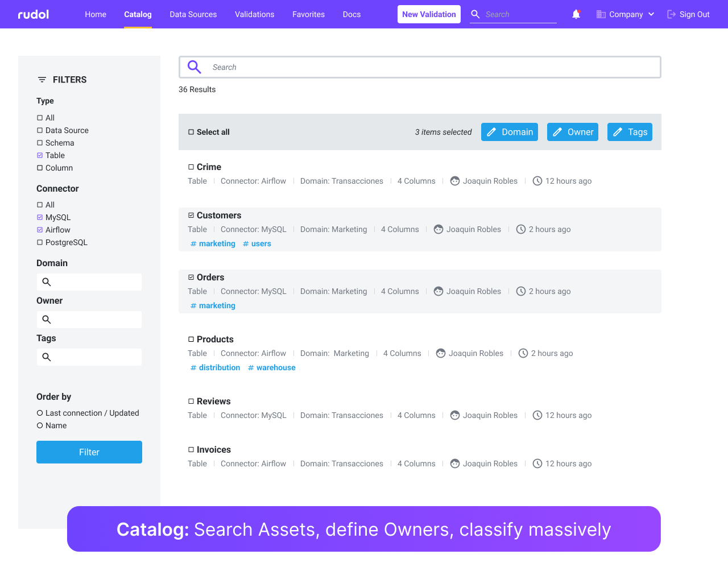The width and height of the screenshot is (728, 563).
Task: Click the search icon inside the Domain filter field
Action: tap(46, 281)
